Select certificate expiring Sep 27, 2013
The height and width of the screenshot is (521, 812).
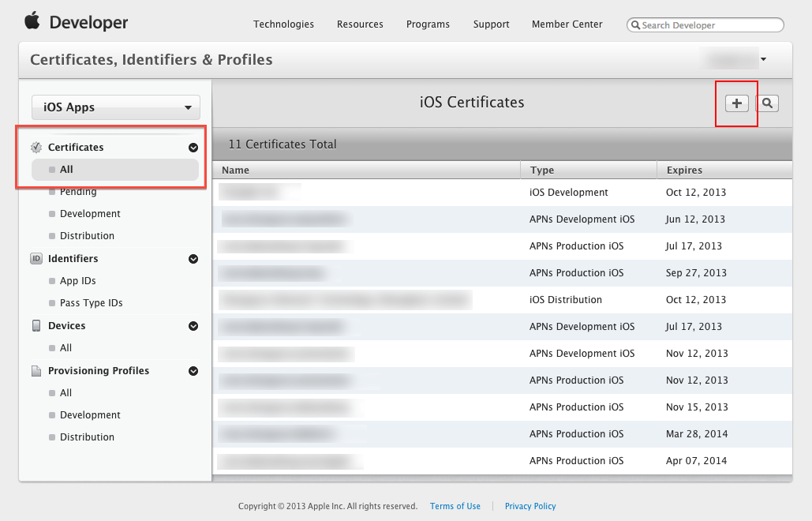coord(503,273)
